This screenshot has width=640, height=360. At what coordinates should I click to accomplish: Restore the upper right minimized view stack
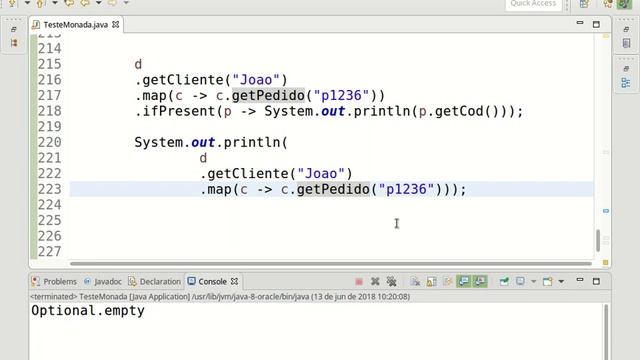(x=626, y=29)
